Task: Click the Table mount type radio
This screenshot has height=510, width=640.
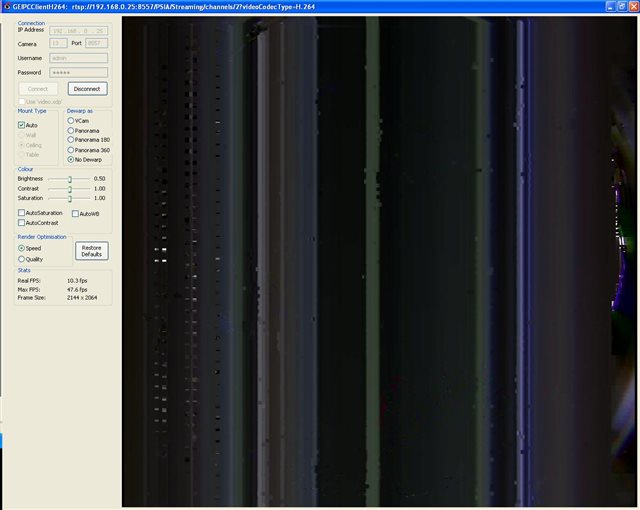Action: pyautogui.click(x=21, y=154)
